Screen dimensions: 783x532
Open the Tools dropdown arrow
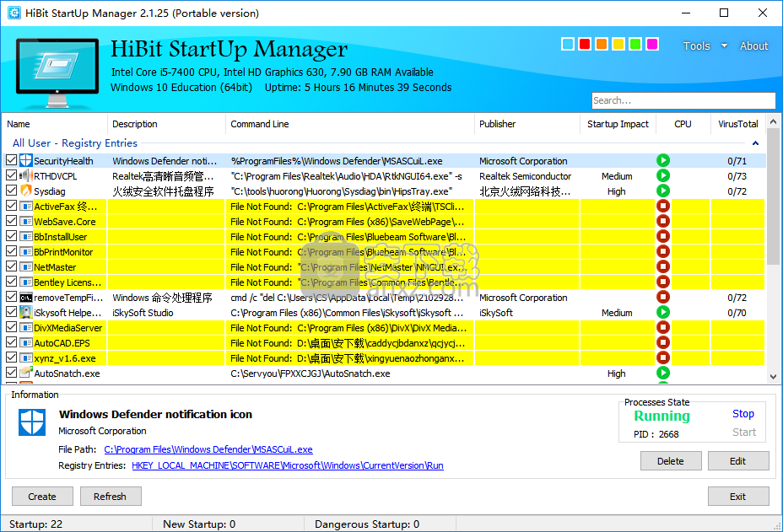(x=724, y=46)
